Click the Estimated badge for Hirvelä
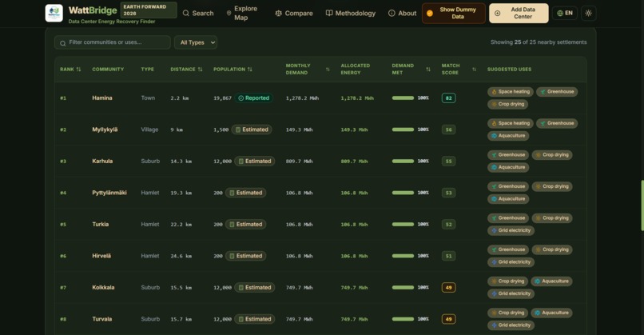 click(x=245, y=256)
